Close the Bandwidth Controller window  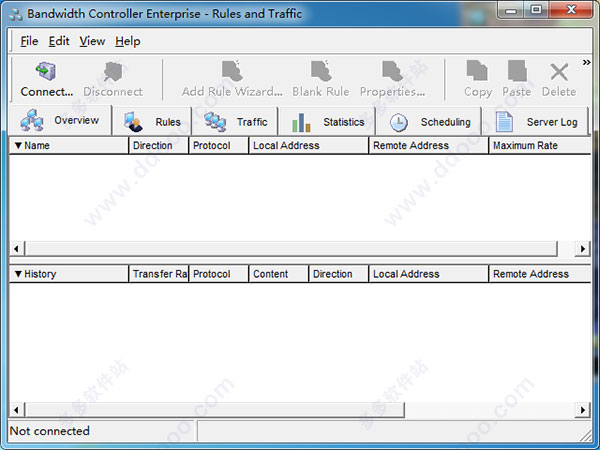[x=571, y=10]
